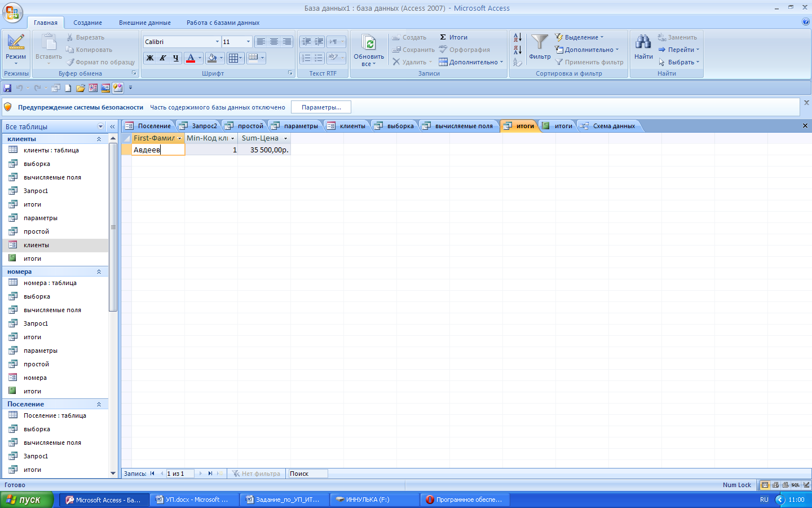
Task: Go to last record navigation arrow
Action: 210,474
